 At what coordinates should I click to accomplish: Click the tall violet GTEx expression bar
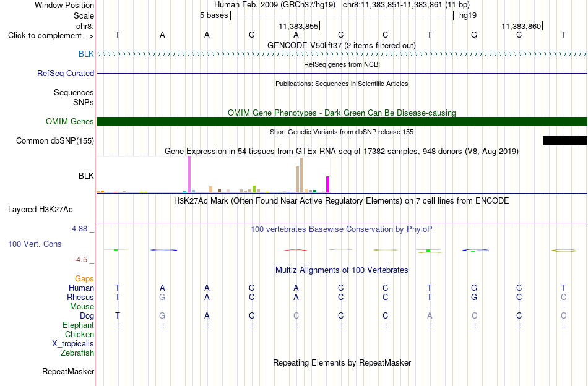pyautogui.click(x=189, y=174)
